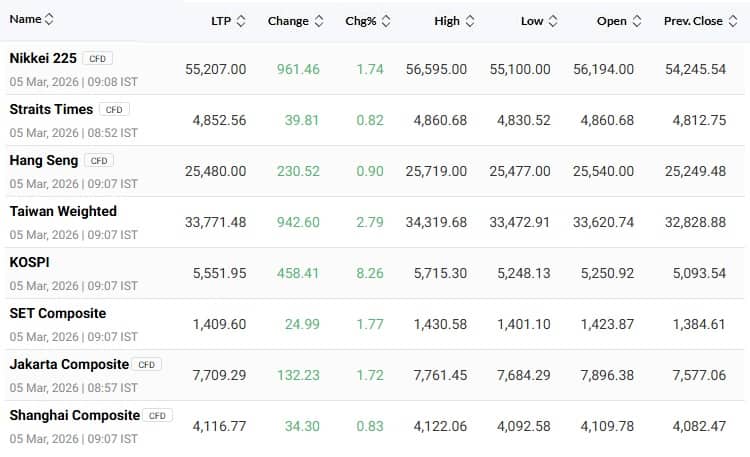This screenshot has height=457, width=750.
Task: Sort by Chg% using its arrows icon
Action: [386, 21]
